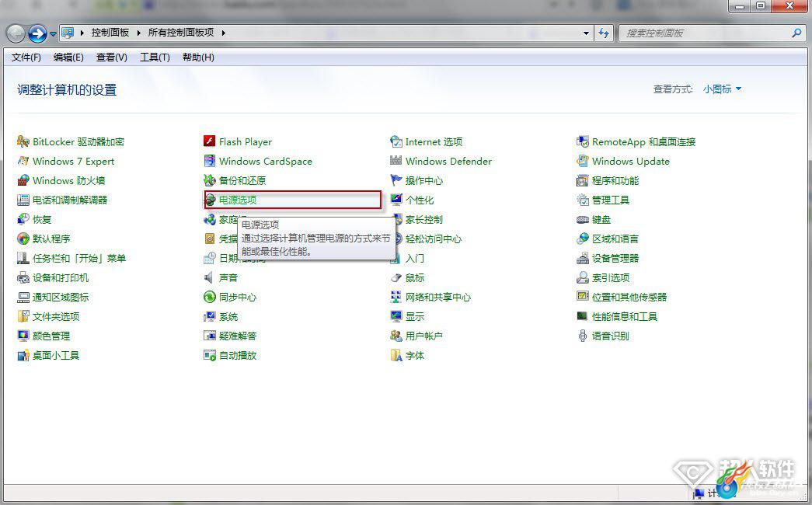This screenshot has width=812, height=505.
Task: Open the 位置和其他传感器 link
Action: [629, 297]
